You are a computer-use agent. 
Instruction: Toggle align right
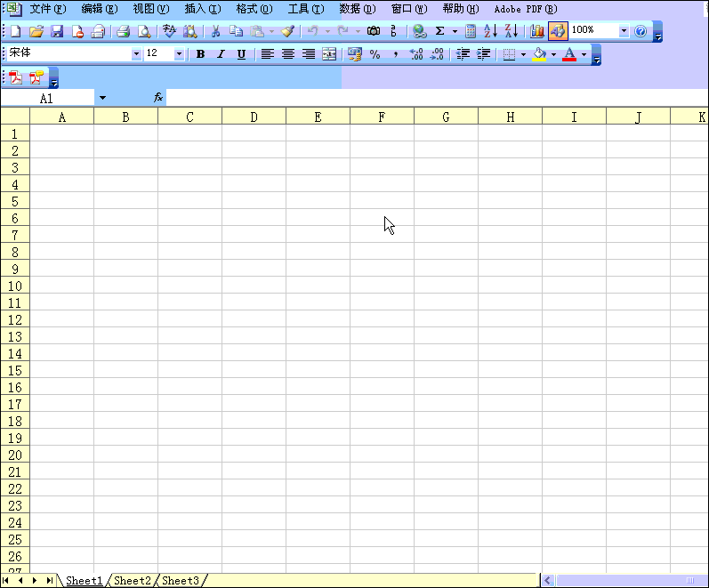(x=309, y=55)
